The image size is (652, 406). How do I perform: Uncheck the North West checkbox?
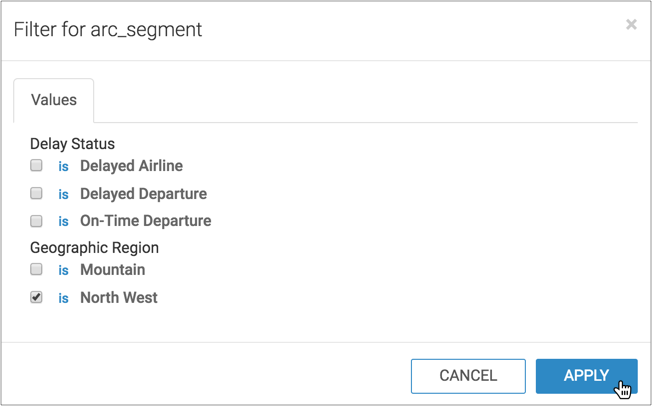[x=36, y=297]
